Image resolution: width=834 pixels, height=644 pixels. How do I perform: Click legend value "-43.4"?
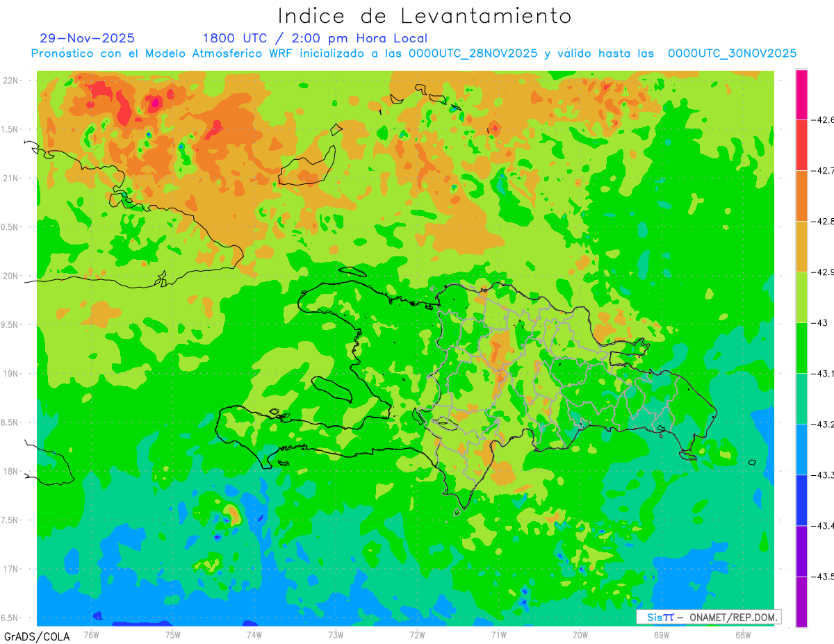click(x=822, y=525)
